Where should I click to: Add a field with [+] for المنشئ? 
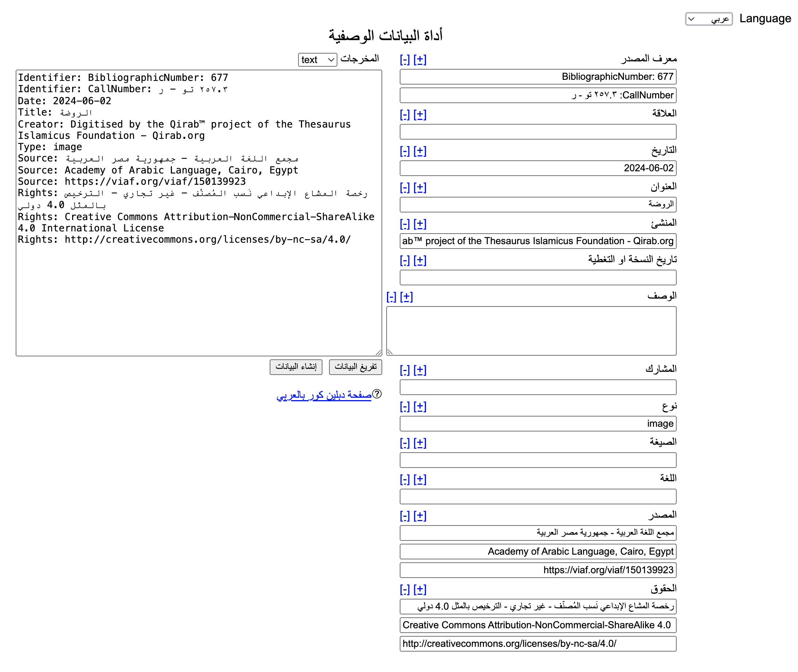point(420,224)
